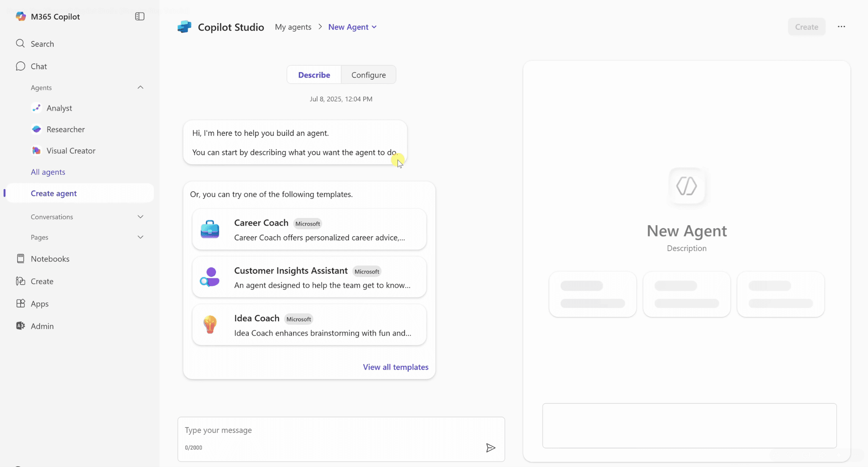Click the 0/2000 character counter
868x467 pixels.
click(x=193, y=447)
